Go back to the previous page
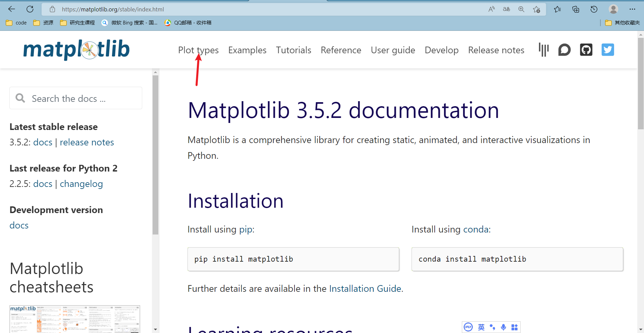Screen dimensions: 644x333 pyautogui.click(x=12, y=9)
